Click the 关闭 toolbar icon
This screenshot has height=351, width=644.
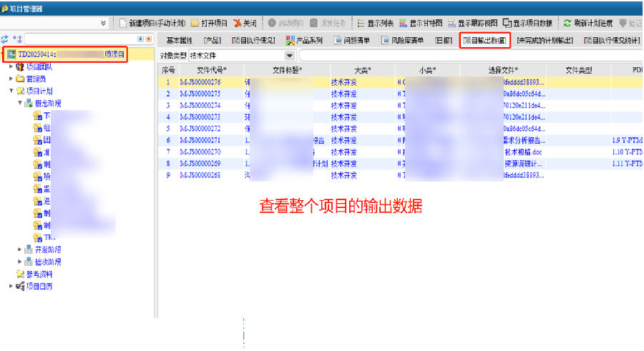[x=237, y=23]
